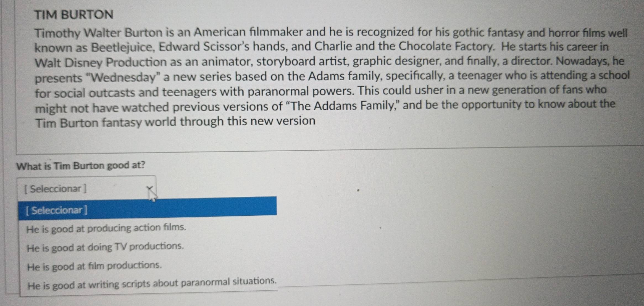
Task: Pick "He is good at film productions." option
Action: 94,266
